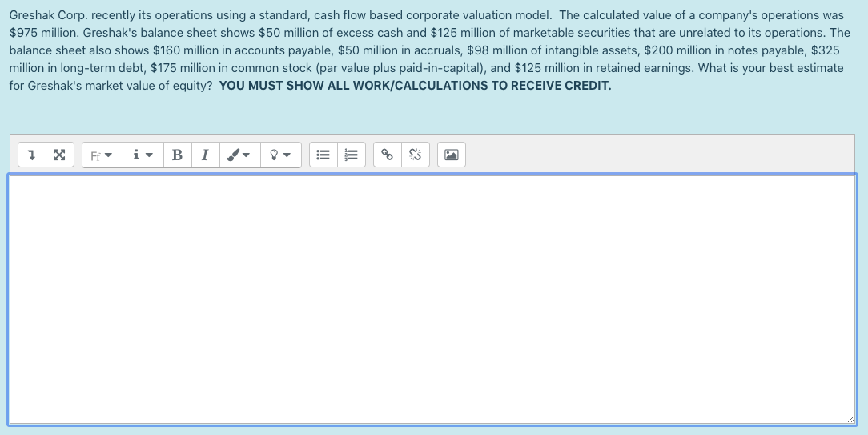This screenshot has height=435, width=868.
Task: Open the font color brush dropdown
Action: pos(239,155)
